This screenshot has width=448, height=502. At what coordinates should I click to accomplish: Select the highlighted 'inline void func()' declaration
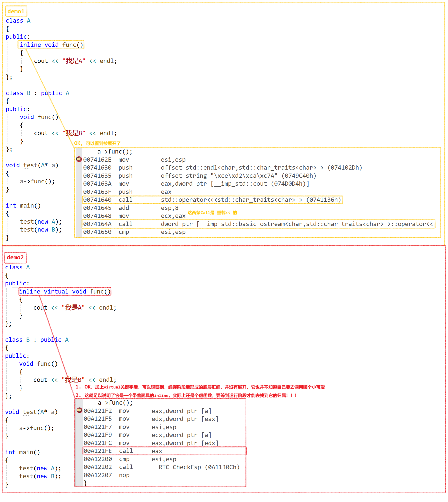pos(51,45)
